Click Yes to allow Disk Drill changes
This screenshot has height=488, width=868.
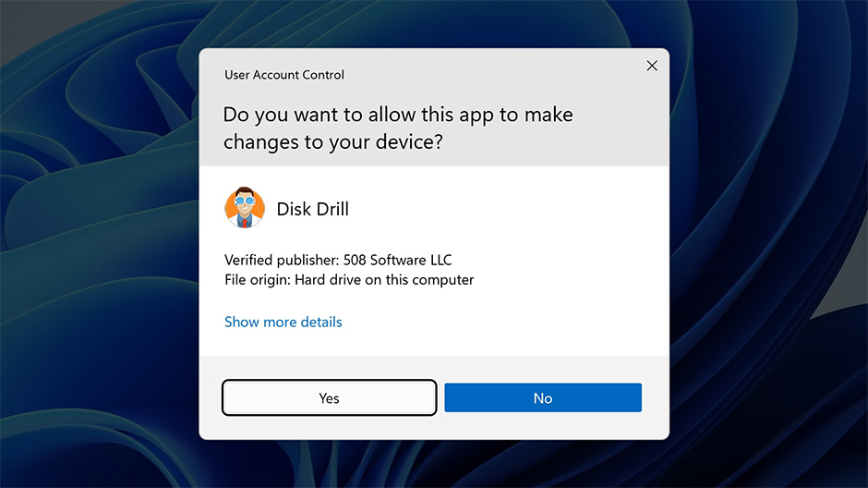coord(329,398)
